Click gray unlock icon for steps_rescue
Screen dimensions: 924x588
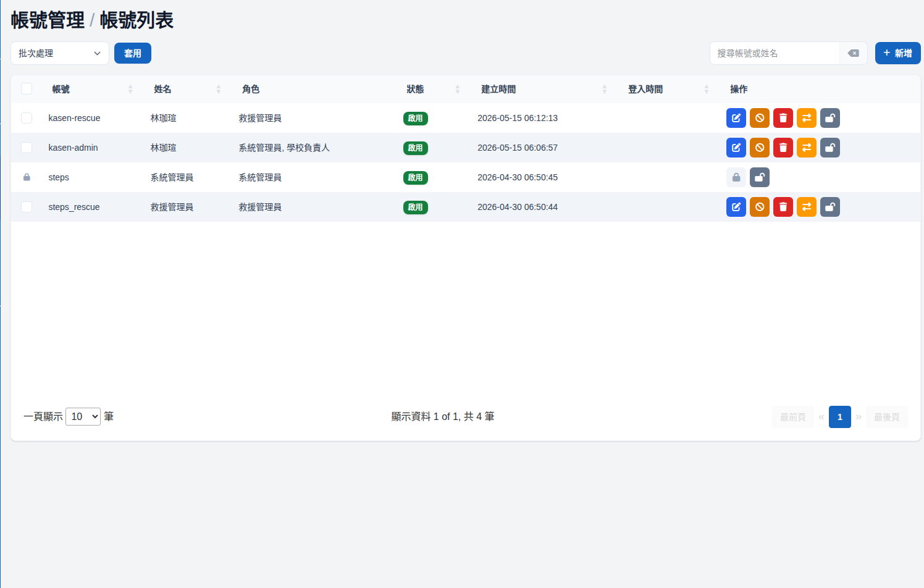coord(830,207)
